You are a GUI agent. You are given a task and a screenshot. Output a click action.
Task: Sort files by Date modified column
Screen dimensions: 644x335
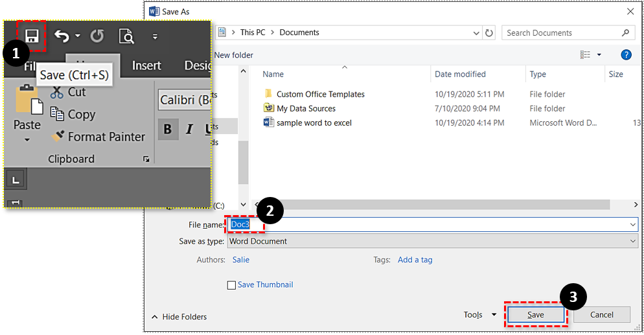click(x=460, y=75)
